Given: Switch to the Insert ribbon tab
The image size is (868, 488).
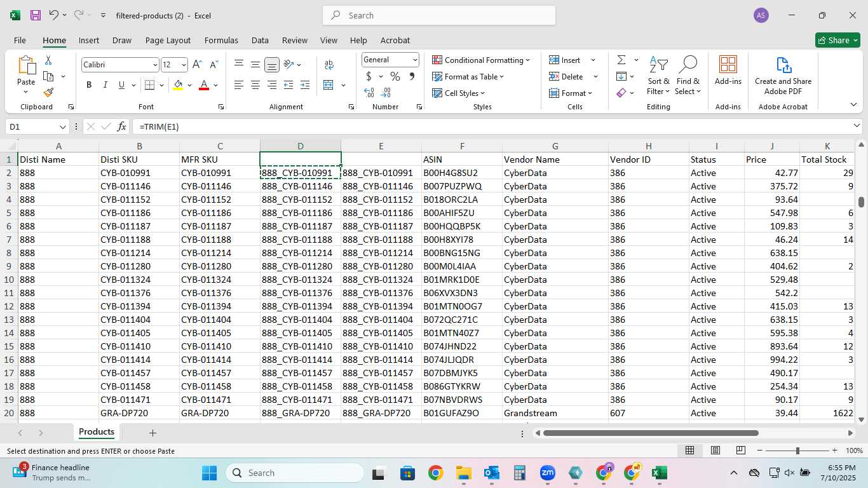Looking at the screenshot, I should tap(89, 40).
